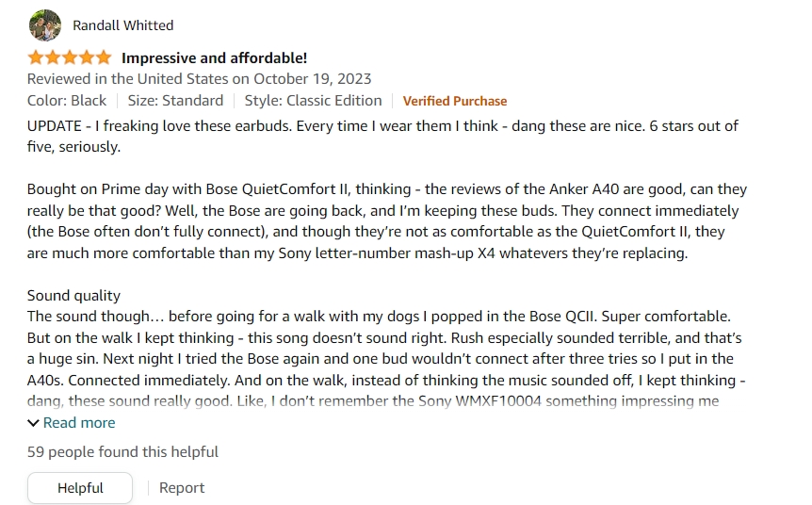
Task: Mark the review as Helpful
Action: pyautogui.click(x=80, y=488)
